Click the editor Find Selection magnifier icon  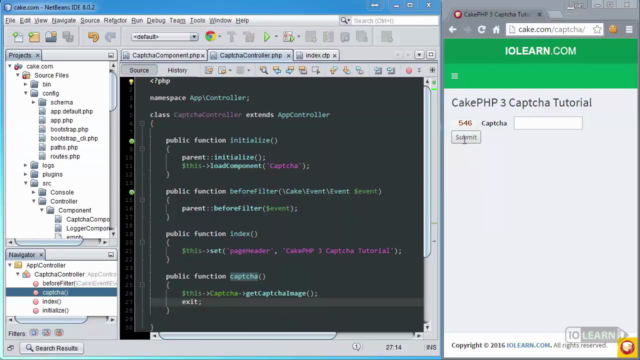264,70
